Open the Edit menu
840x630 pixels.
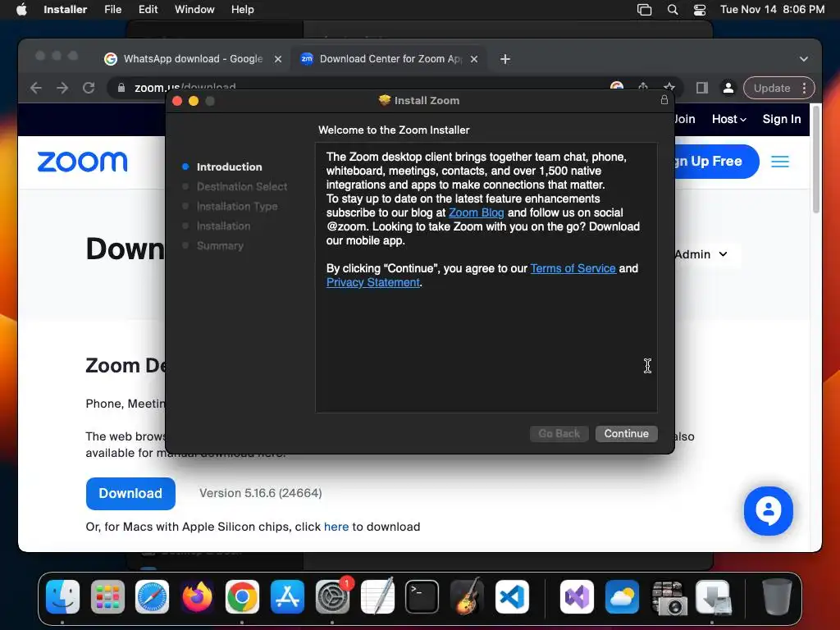148,10
